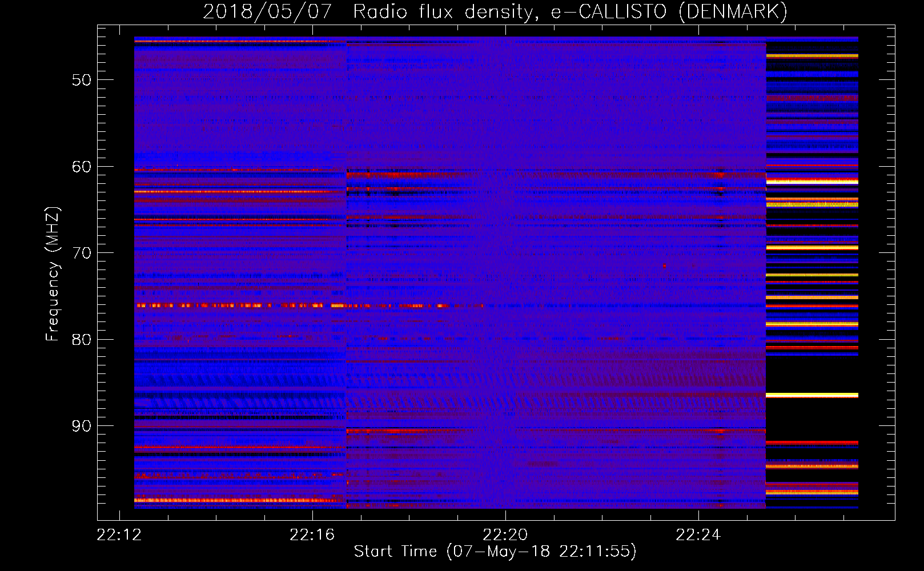Click the 'Frequency (MHZ)' y-axis label
Image resolution: width=924 pixels, height=571 pixels.
tap(53, 274)
